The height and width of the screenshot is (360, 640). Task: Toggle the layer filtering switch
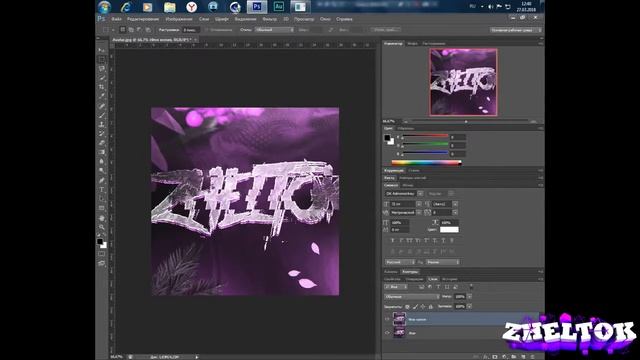click(471, 287)
